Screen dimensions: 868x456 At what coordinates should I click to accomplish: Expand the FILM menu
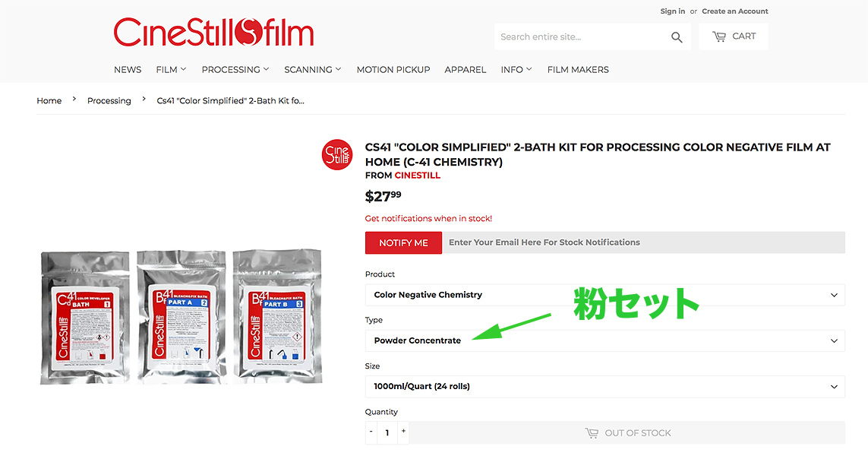[171, 70]
